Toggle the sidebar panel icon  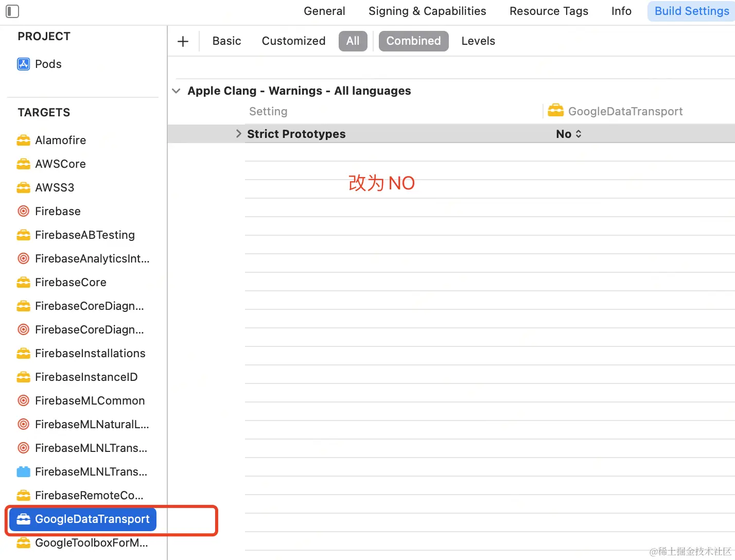[12, 11]
